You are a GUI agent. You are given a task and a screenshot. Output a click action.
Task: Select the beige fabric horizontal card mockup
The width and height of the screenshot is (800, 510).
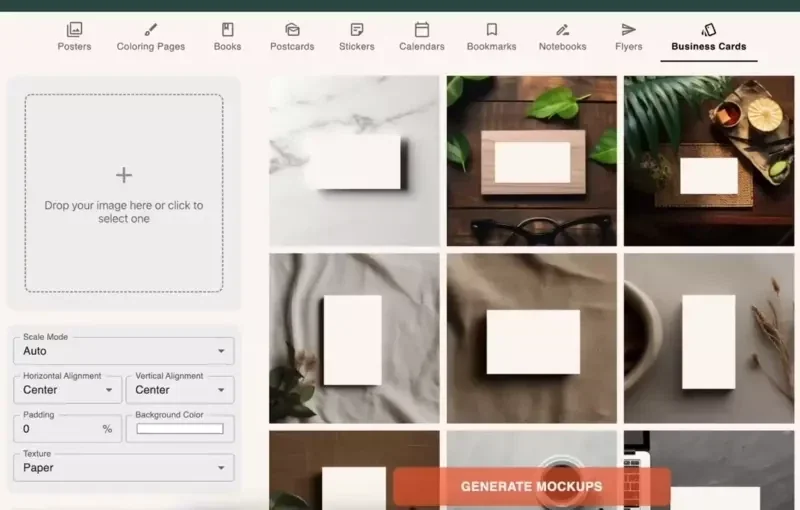click(x=532, y=339)
